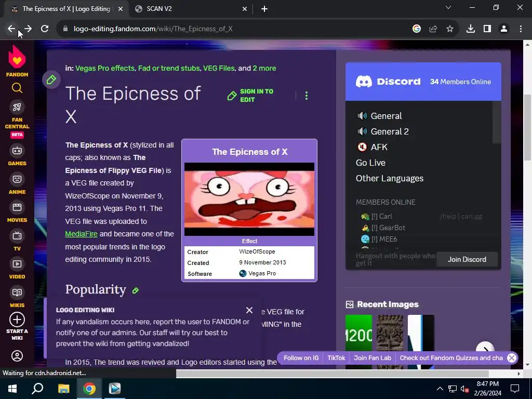Viewport: 532px width, 399px height.
Task: Click the Start a Wiki plus icon
Action: pos(17,320)
